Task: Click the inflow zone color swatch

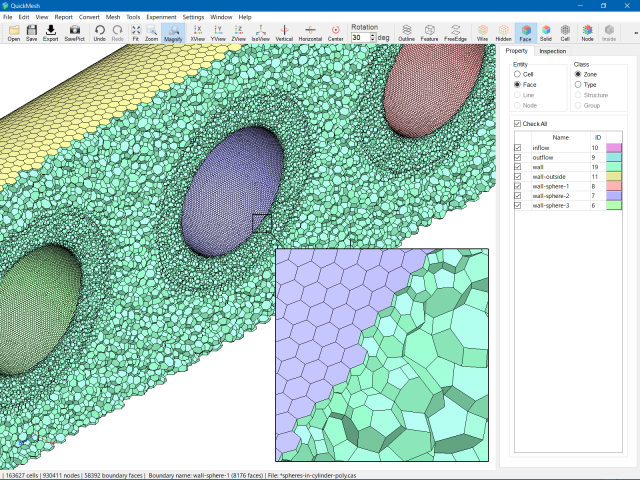Action: [614, 148]
